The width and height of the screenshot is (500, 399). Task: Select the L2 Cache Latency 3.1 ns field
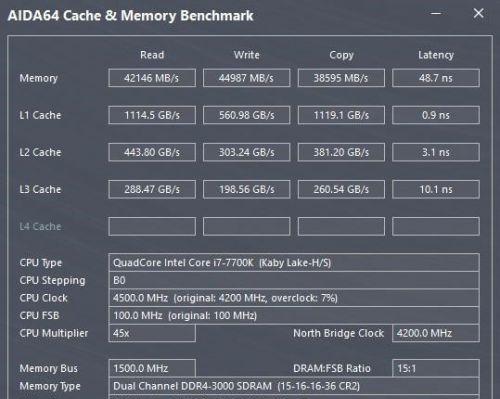436,152
